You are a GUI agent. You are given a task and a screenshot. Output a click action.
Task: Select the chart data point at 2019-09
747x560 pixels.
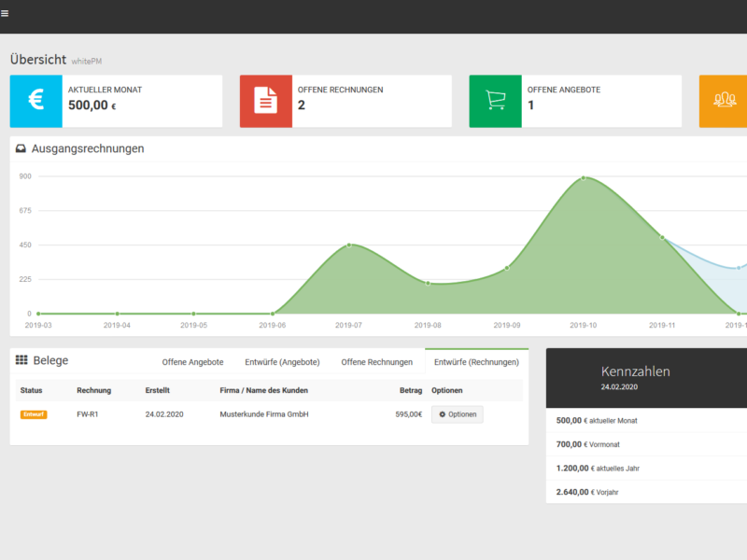point(507,268)
